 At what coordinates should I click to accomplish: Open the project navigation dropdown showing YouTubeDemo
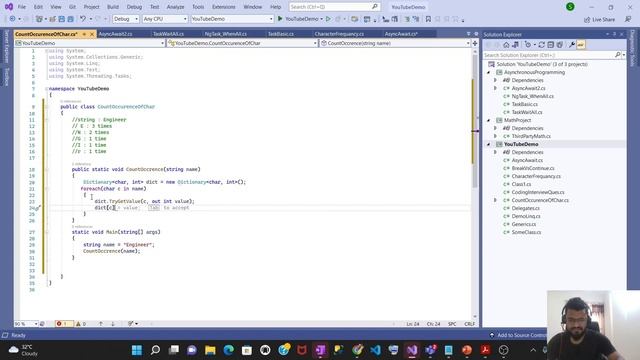click(x=89, y=43)
